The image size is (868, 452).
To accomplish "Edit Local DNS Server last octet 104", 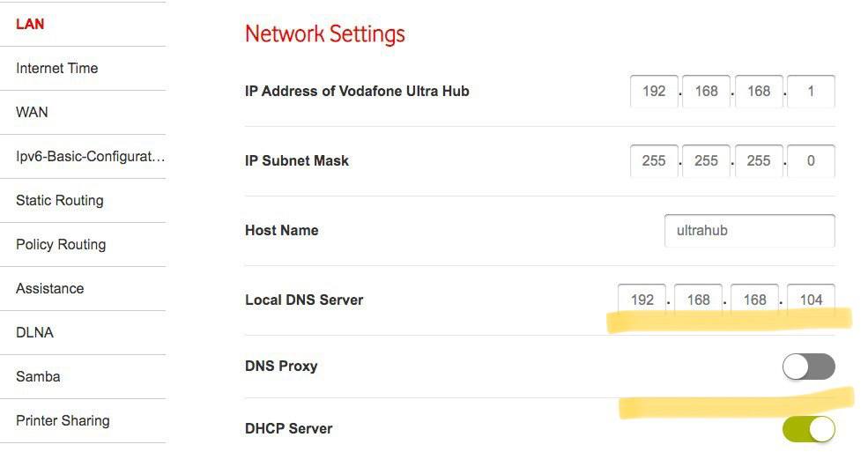I will pos(811,300).
